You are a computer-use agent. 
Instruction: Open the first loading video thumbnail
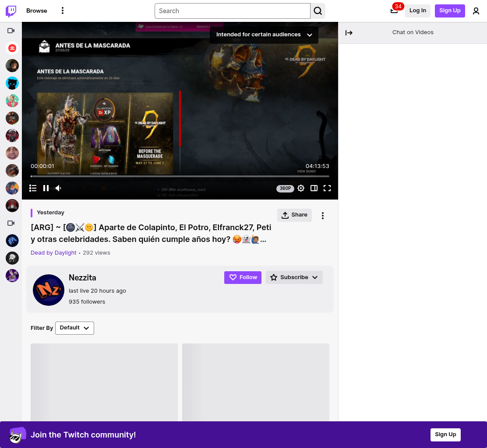tap(104, 382)
